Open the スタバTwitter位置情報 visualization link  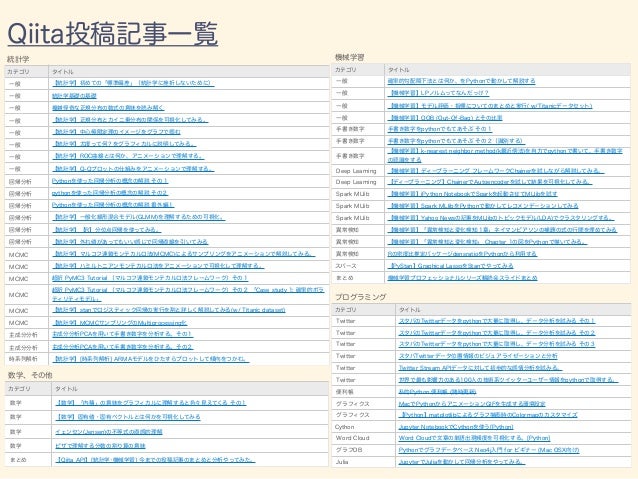tap(478, 356)
